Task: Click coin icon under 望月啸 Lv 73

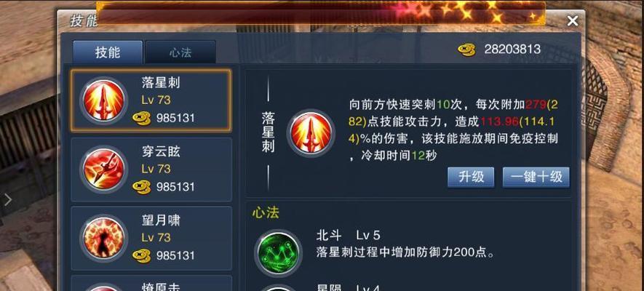Action: (142, 255)
